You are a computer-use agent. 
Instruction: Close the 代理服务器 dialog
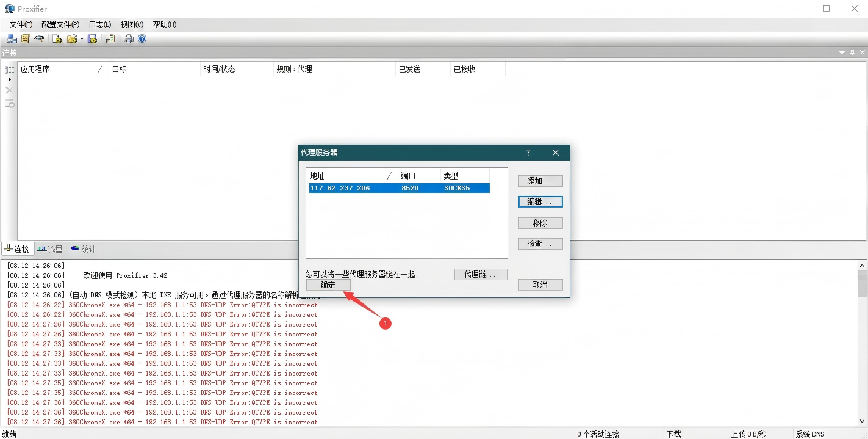[556, 153]
